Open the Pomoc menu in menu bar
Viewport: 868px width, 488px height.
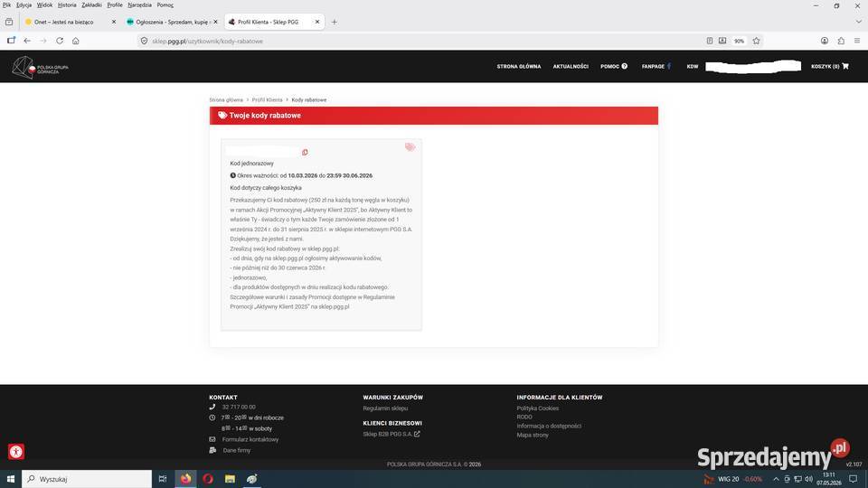(x=165, y=5)
